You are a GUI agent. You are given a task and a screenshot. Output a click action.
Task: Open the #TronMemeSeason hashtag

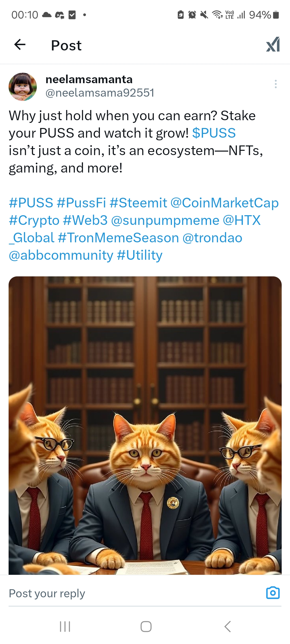[118, 238]
